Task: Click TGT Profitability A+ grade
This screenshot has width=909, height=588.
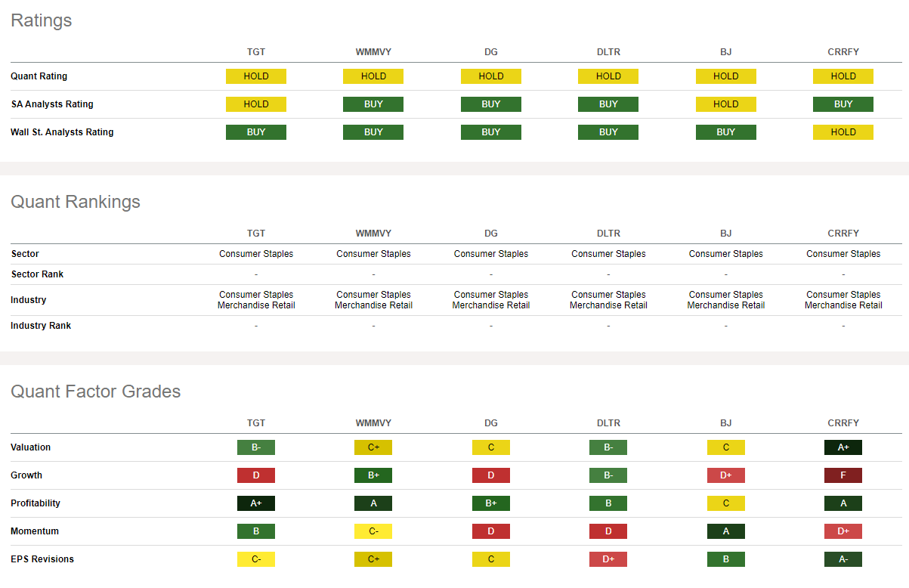Action: [256, 503]
